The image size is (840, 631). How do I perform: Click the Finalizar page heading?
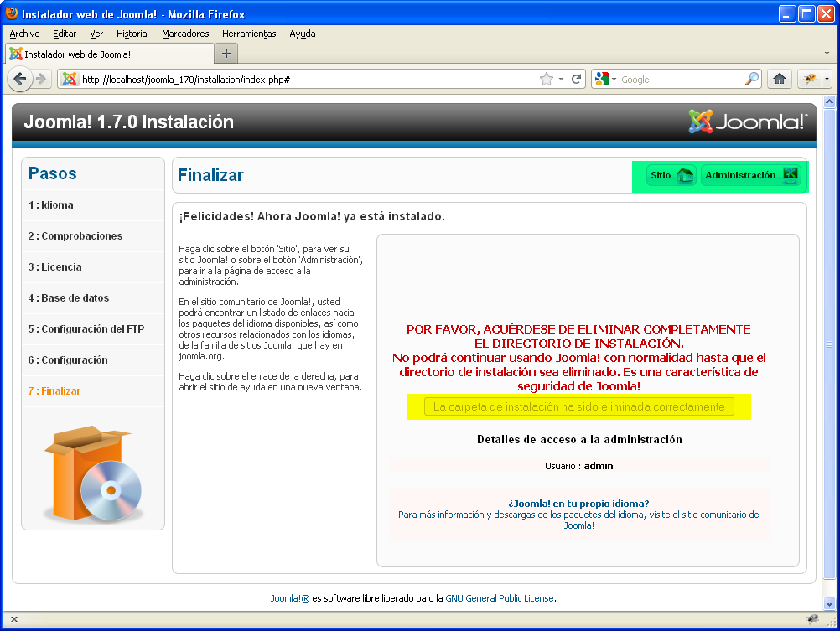(x=210, y=175)
